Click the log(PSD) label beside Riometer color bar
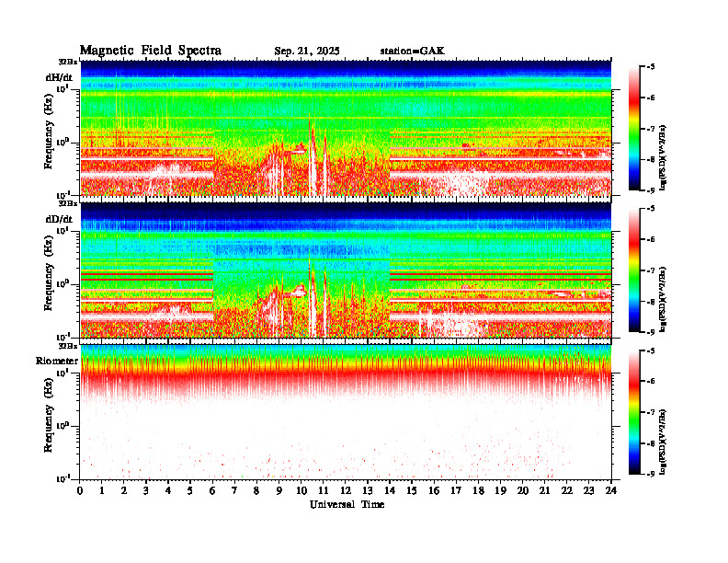728x563 pixels. coord(664,441)
